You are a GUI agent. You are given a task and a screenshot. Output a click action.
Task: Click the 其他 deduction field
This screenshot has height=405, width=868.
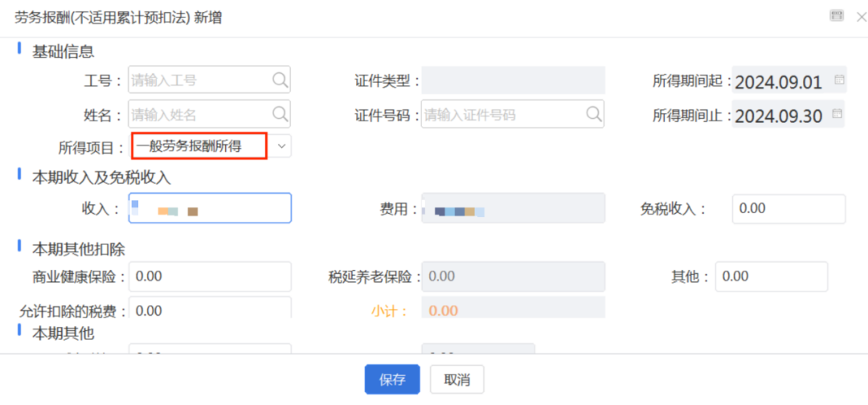pyautogui.click(x=771, y=276)
